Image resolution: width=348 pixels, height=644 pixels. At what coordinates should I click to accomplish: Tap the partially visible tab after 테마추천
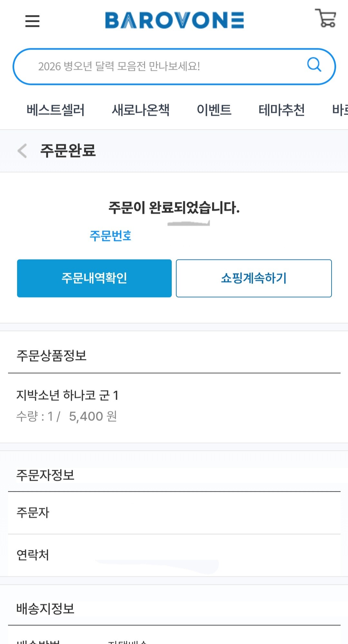coord(340,110)
